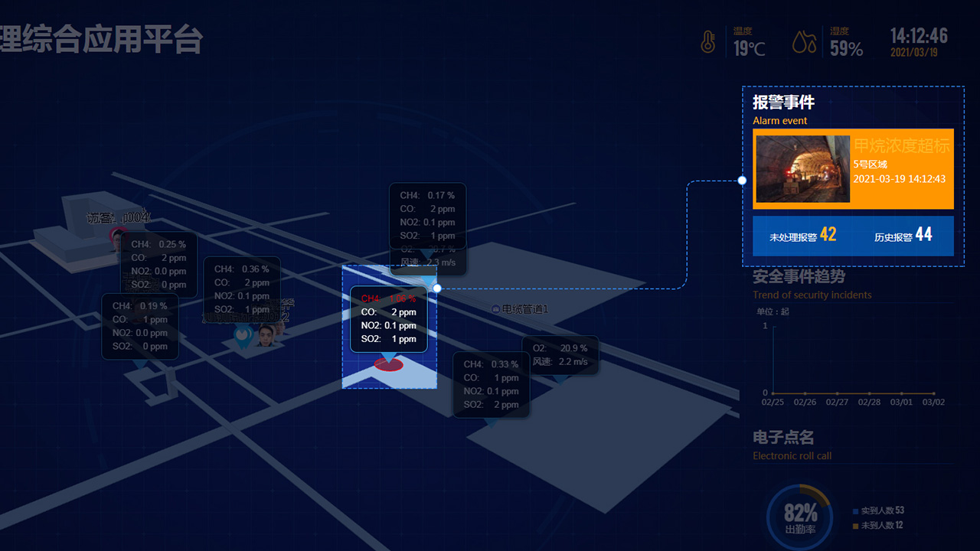
Task: Click connector dot on alarm panel's left edge
Action: 742,181
